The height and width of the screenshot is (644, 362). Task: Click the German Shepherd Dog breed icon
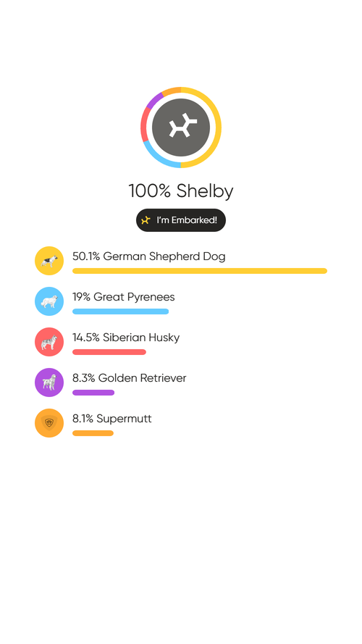point(49,260)
